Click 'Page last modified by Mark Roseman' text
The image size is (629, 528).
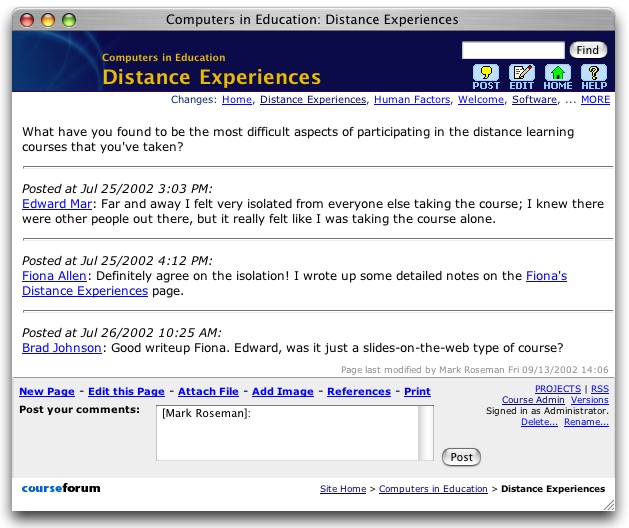[423, 370]
